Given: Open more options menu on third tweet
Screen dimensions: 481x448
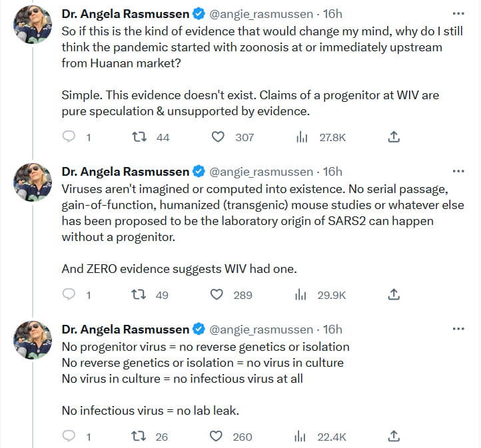Looking at the screenshot, I should pyautogui.click(x=458, y=329).
